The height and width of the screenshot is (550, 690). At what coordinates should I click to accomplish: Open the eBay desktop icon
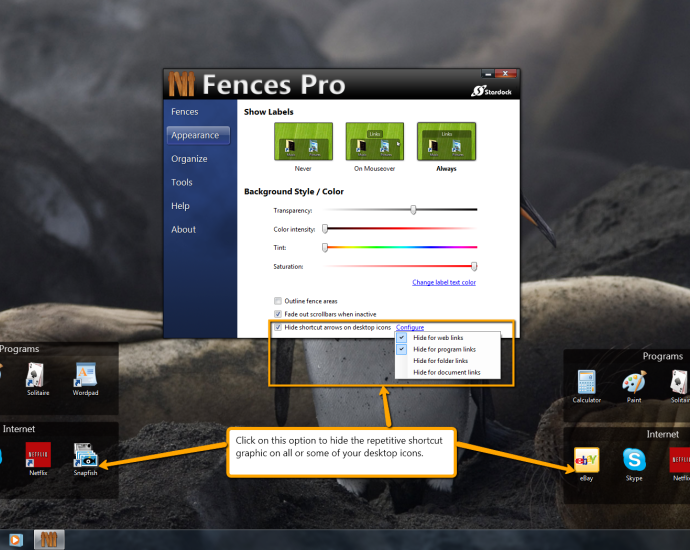pyautogui.click(x=587, y=464)
